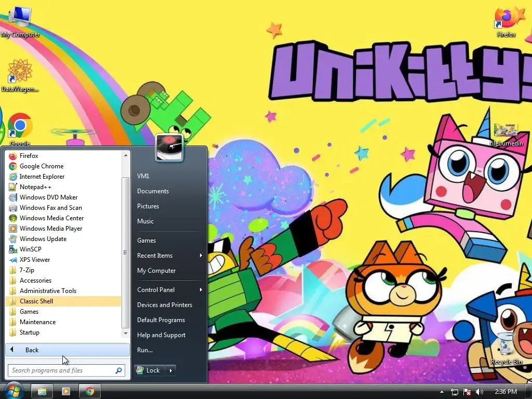Click the programs list scroll-down arrow
Image resolution: width=532 pixels, height=399 pixels.
coord(126,333)
